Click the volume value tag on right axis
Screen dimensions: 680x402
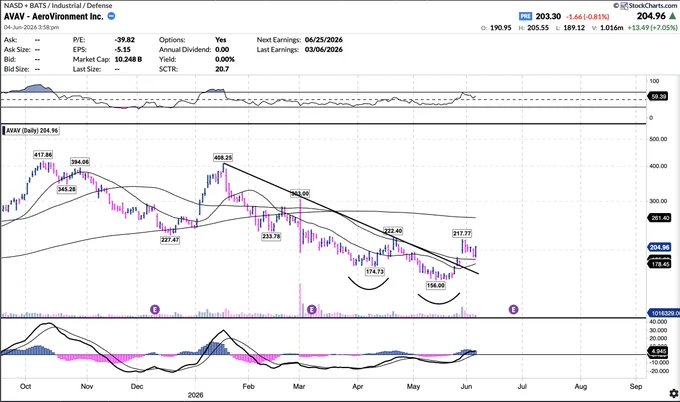pos(664,313)
